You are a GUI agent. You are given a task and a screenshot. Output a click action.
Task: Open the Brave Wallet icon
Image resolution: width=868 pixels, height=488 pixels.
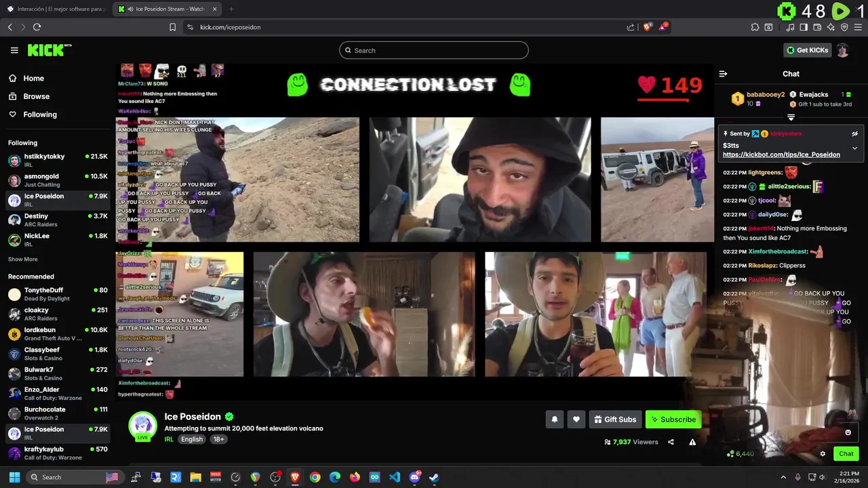coord(817,27)
